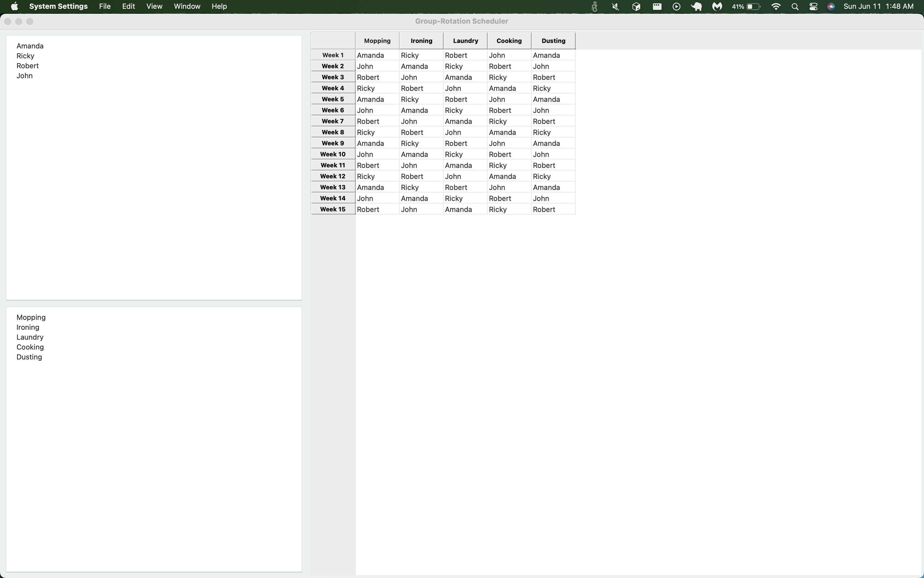The width and height of the screenshot is (924, 578).
Task: Open the File menu
Action: (x=105, y=7)
